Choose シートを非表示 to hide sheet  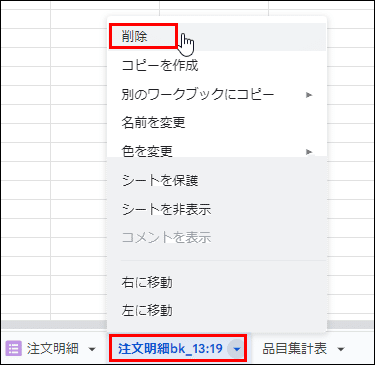(217, 209)
